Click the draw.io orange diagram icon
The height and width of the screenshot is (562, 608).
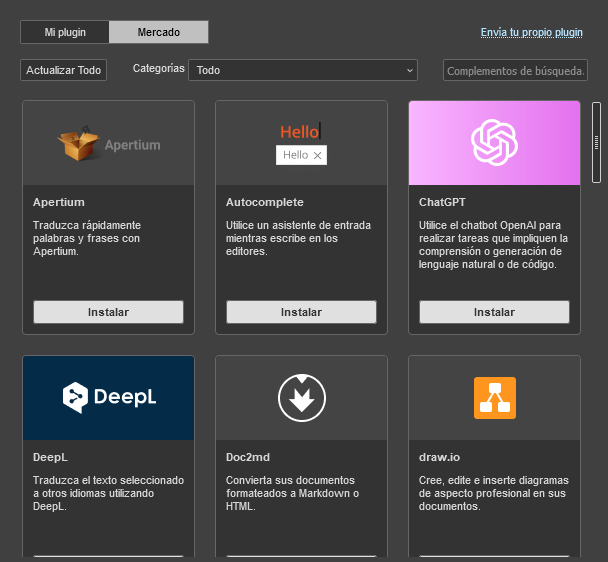[x=494, y=397]
